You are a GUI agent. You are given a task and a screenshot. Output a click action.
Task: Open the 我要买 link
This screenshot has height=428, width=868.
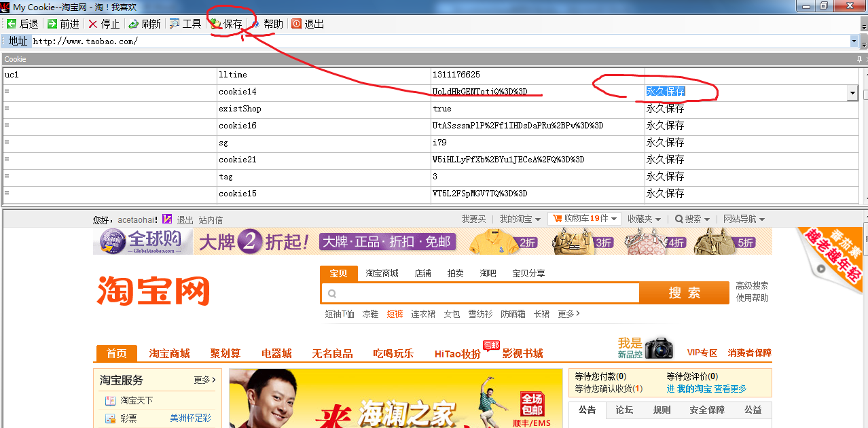(473, 219)
